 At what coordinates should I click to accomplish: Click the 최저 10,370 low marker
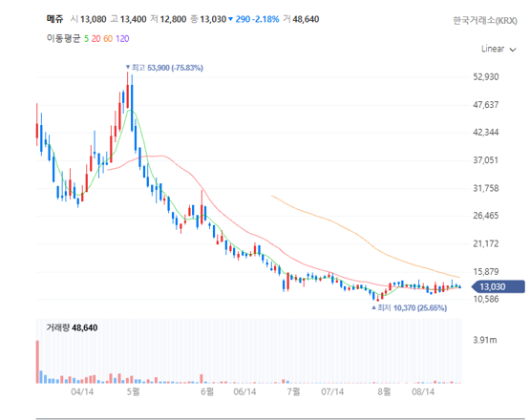(409, 307)
